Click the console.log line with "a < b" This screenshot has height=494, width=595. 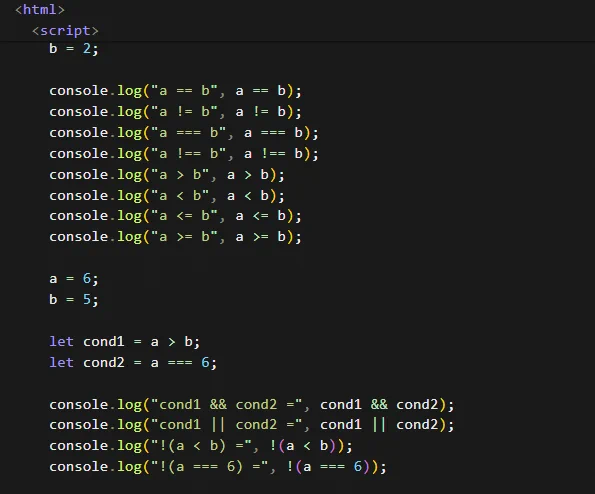tap(167, 195)
